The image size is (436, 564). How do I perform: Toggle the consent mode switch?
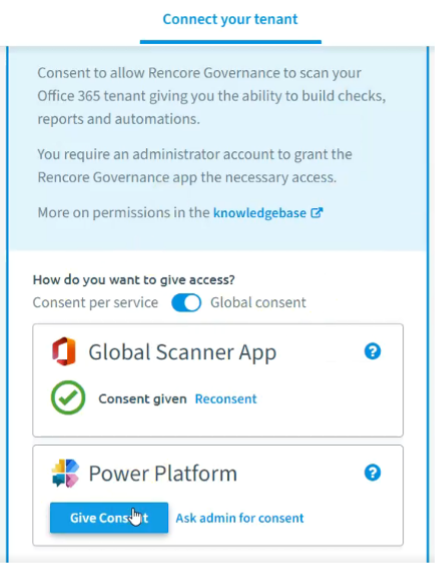coord(186,303)
